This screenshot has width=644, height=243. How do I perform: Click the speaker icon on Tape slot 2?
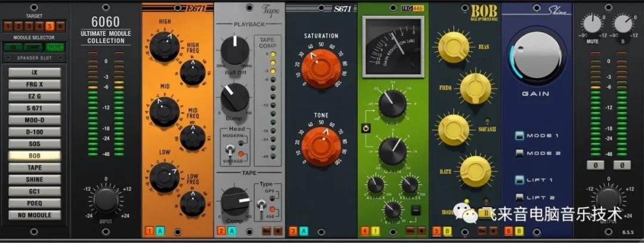278,231
